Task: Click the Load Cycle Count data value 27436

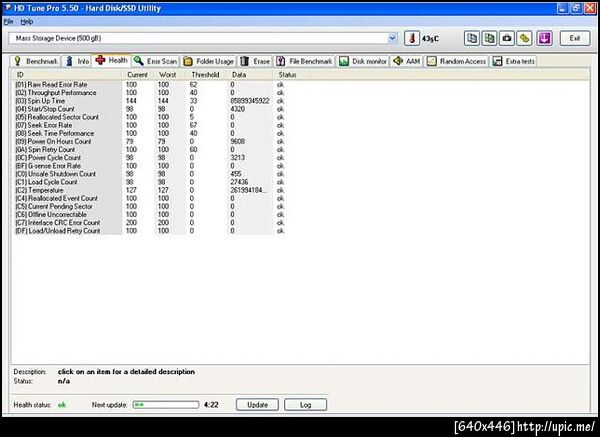Action: pos(239,182)
